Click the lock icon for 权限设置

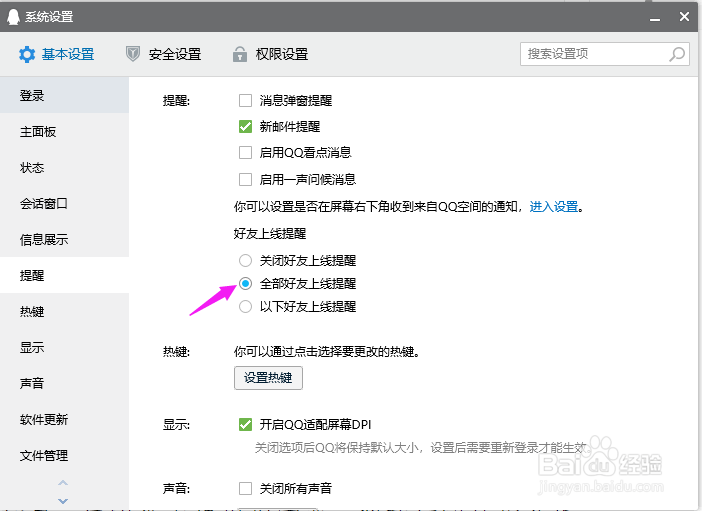(240, 54)
